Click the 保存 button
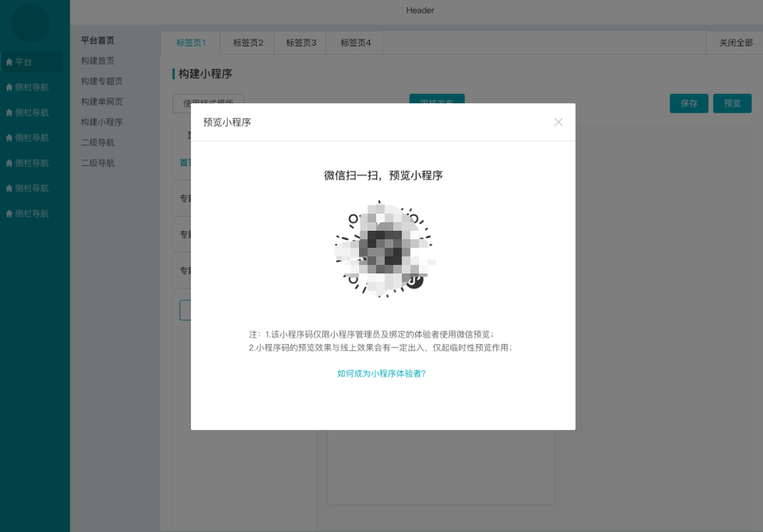The image size is (763, 532). point(688,103)
